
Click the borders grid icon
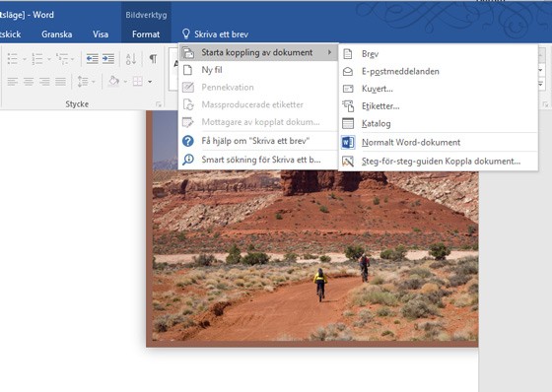click(138, 82)
